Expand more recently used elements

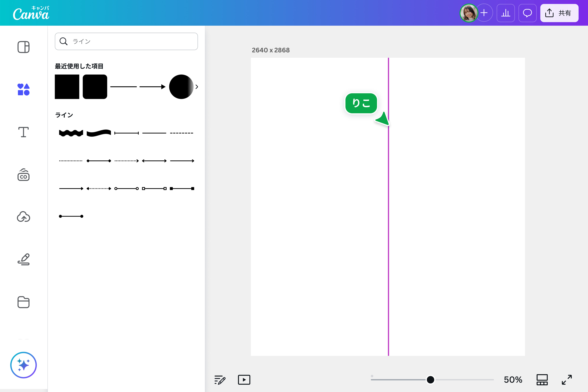pos(197,87)
